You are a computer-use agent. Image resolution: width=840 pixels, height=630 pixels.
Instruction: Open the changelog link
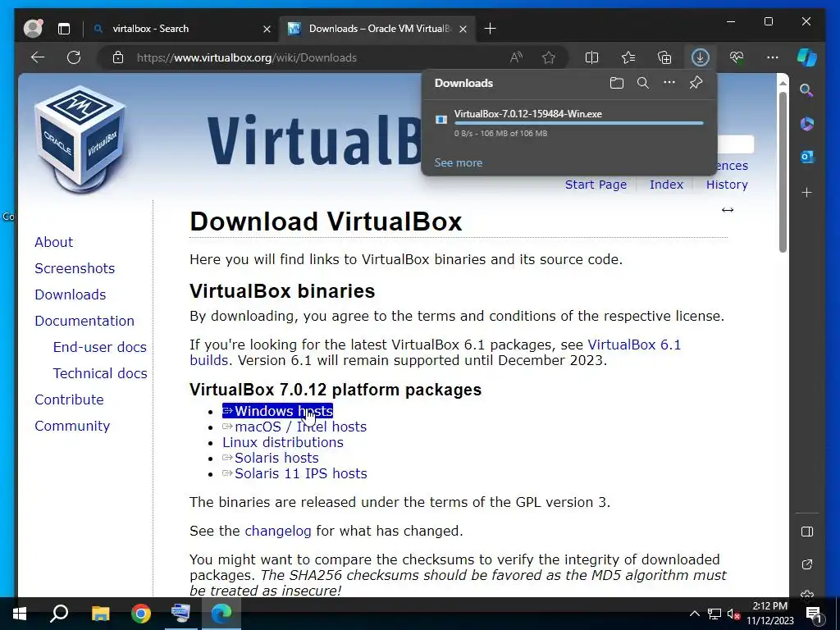[x=277, y=531]
